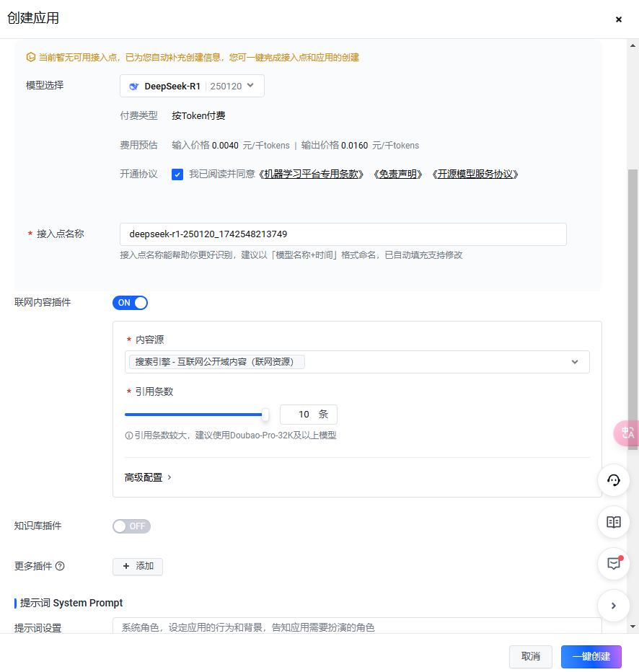Image resolution: width=639 pixels, height=672 pixels.
Task: Click the 一键创建 button
Action: (591, 656)
